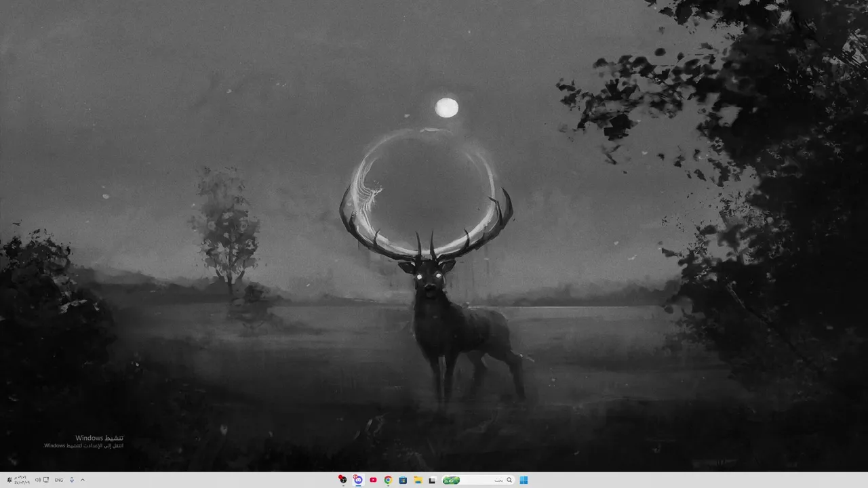Switch ENG input language indicator
This screenshot has height=488, width=868.
[x=59, y=480]
